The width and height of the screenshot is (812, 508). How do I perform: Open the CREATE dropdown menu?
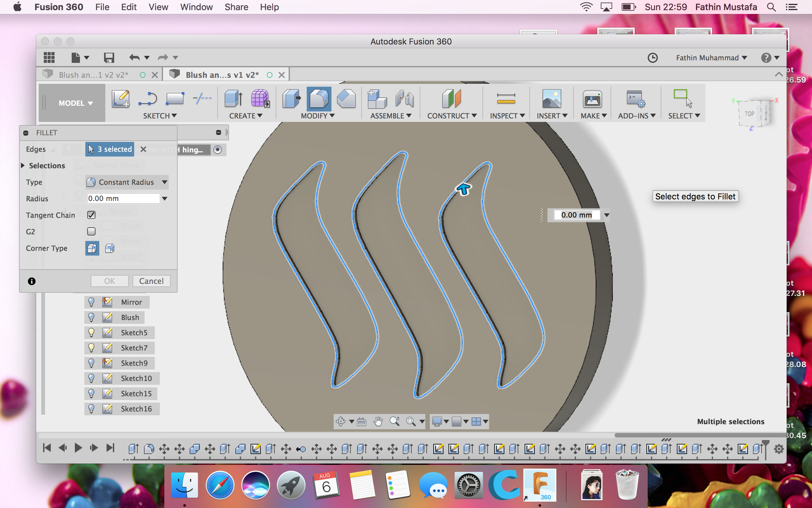pyautogui.click(x=246, y=116)
